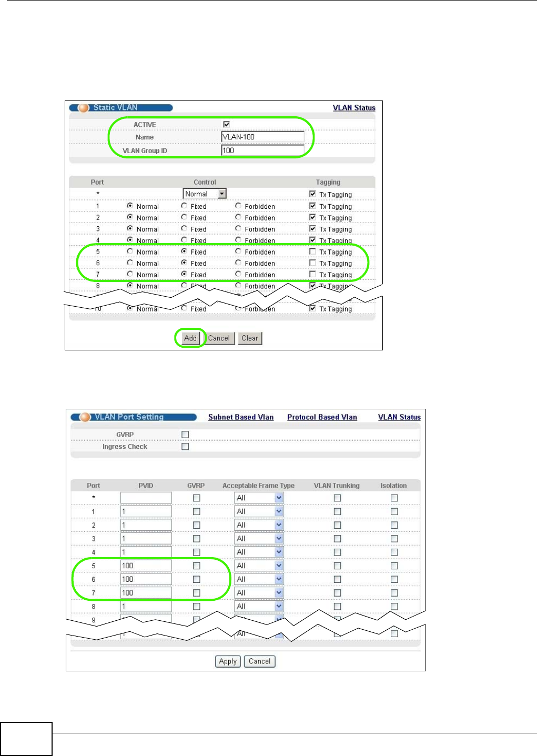The image size is (537, 756).
Task: Select Forbidden for port 8
Action: (x=238, y=286)
